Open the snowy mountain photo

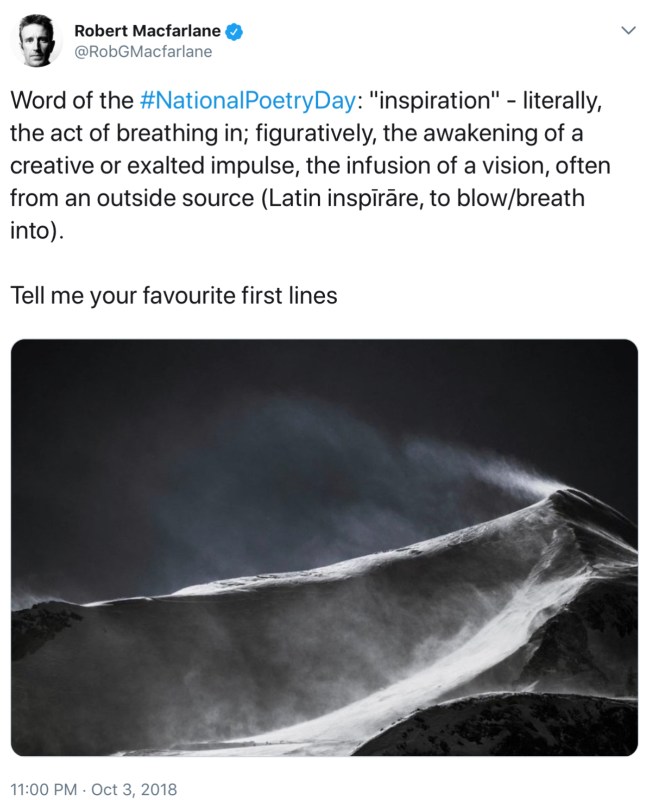click(324, 547)
